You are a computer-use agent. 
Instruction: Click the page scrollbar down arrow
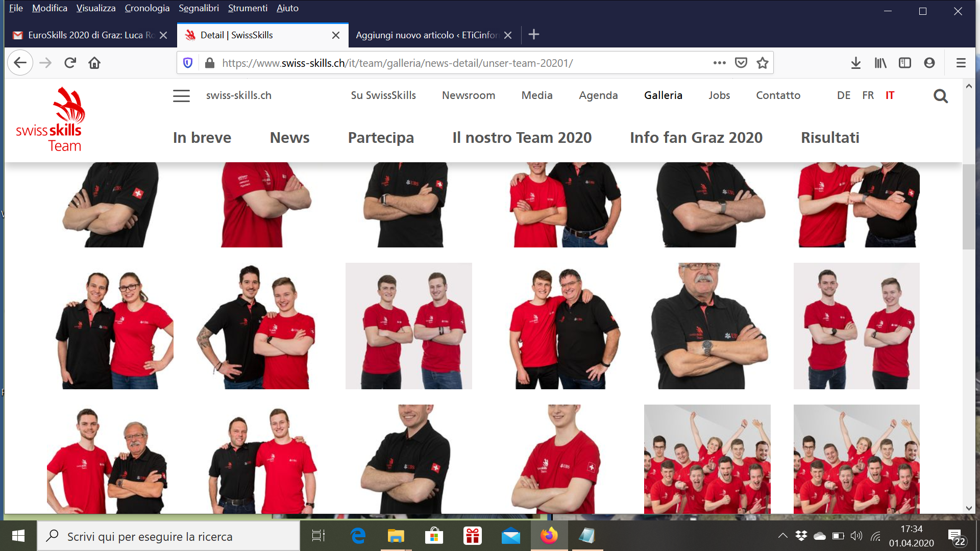pyautogui.click(x=969, y=508)
